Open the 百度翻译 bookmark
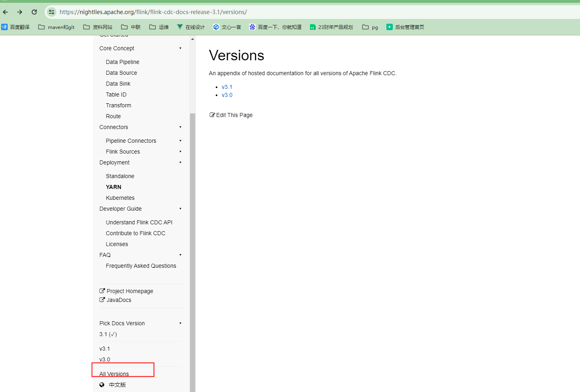The width and height of the screenshot is (580, 392). [15, 27]
